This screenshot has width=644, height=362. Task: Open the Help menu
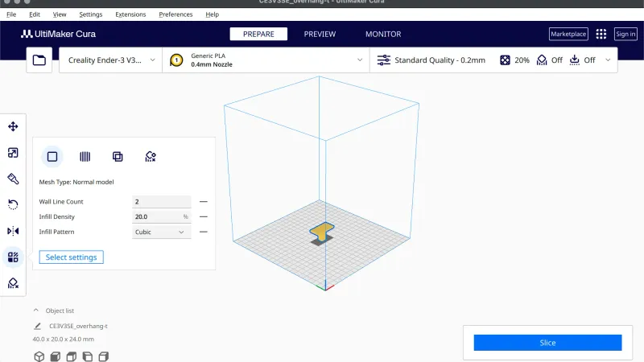click(213, 14)
